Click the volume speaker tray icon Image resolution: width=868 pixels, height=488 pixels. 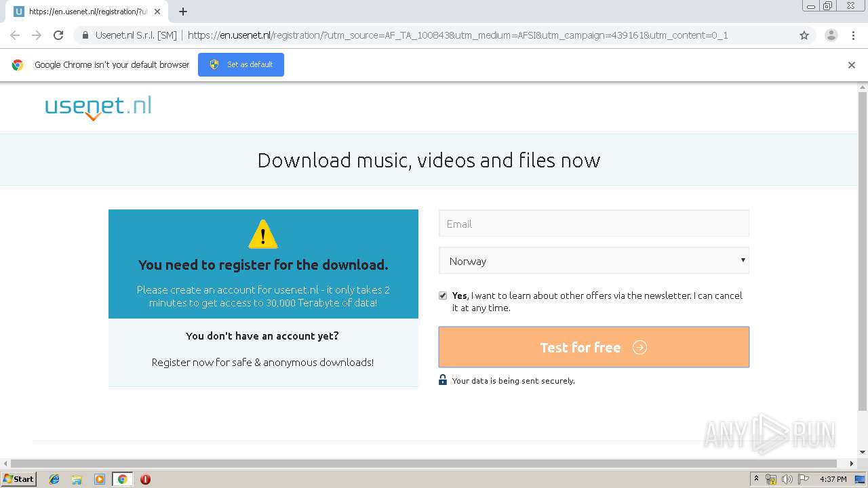pyautogui.click(x=787, y=479)
